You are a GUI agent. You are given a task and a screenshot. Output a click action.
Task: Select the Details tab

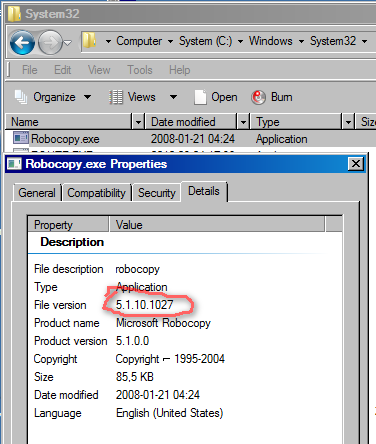point(204,191)
